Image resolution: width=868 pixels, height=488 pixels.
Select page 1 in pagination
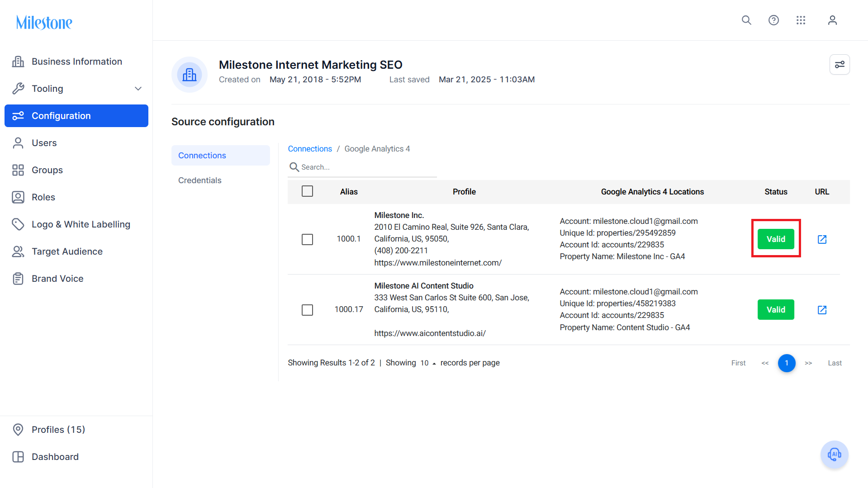click(787, 363)
